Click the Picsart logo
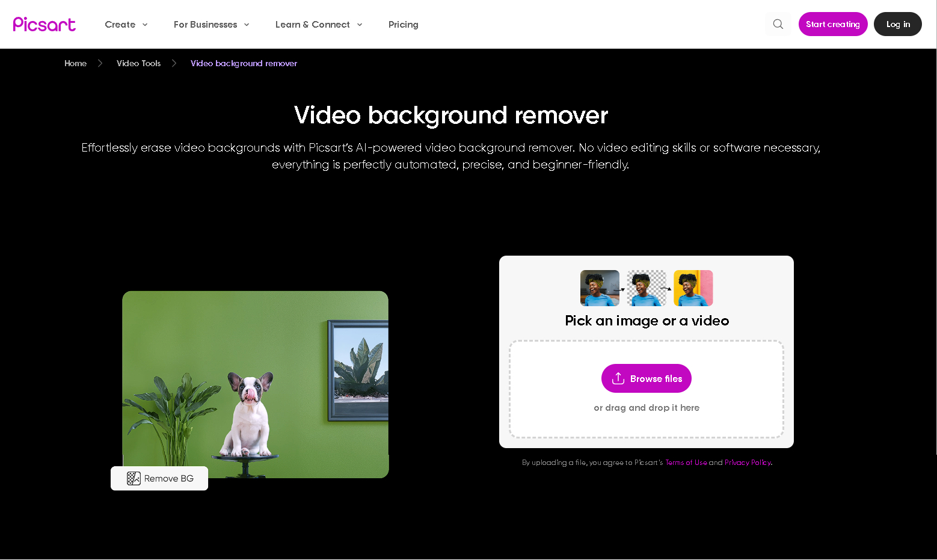This screenshot has width=937, height=560. point(44,24)
